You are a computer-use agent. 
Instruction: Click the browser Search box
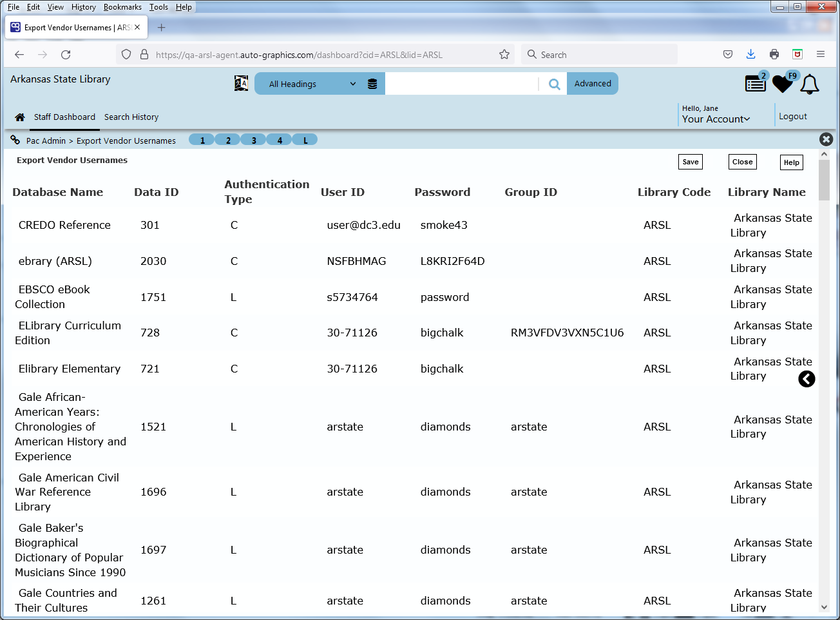point(599,55)
